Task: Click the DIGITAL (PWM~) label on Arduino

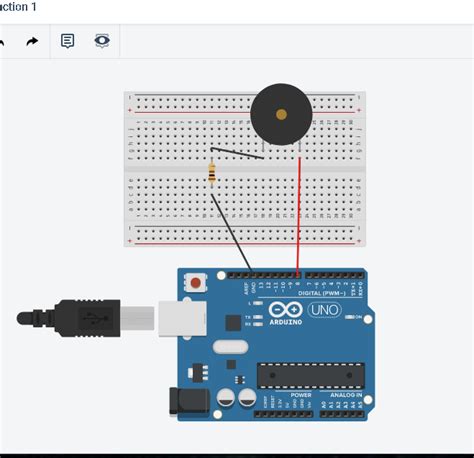Action: [x=322, y=293]
